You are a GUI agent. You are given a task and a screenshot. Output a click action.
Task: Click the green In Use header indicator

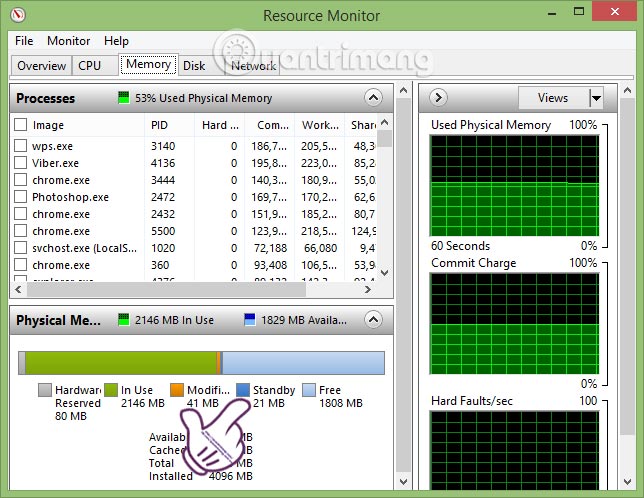pos(124,320)
